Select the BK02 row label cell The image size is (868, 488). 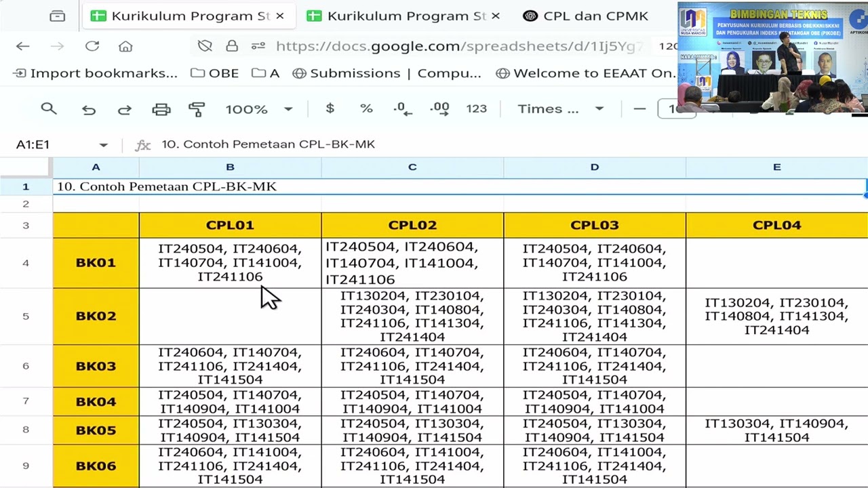[x=96, y=316]
